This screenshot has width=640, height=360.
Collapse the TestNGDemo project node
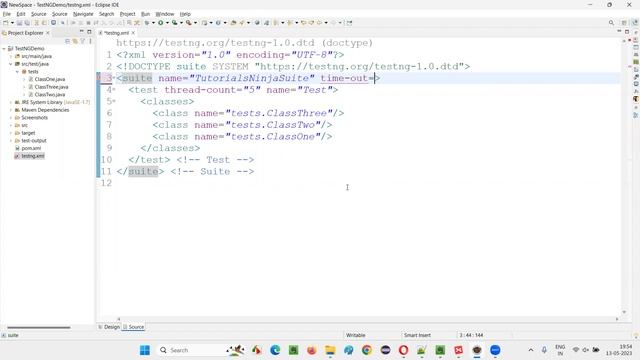coord(4,49)
